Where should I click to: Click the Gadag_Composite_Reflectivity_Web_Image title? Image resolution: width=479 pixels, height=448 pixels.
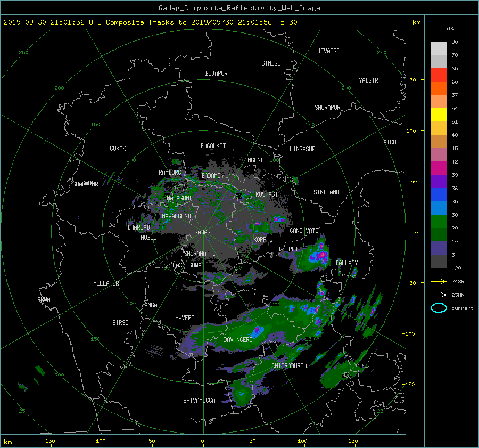click(239, 8)
